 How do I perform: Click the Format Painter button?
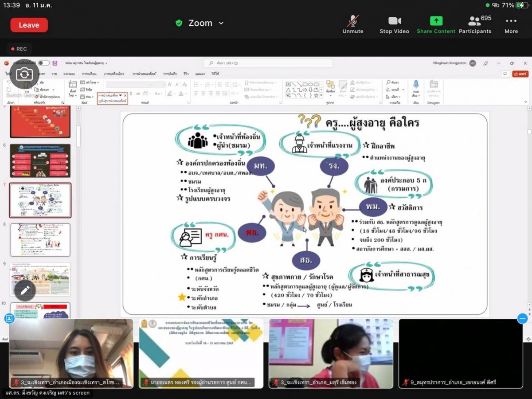47,96
